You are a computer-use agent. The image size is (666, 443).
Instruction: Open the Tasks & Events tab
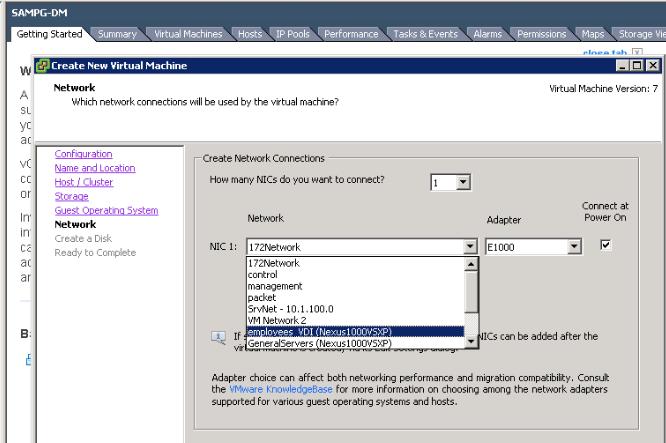(x=425, y=34)
